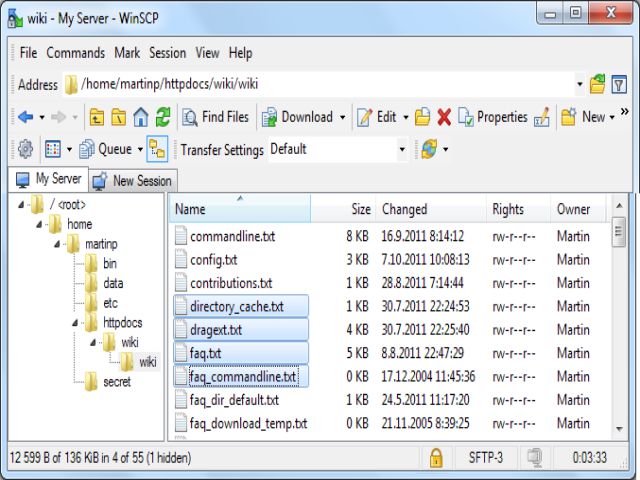Open the Commands menu
640x480 pixels.
pos(75,53)
